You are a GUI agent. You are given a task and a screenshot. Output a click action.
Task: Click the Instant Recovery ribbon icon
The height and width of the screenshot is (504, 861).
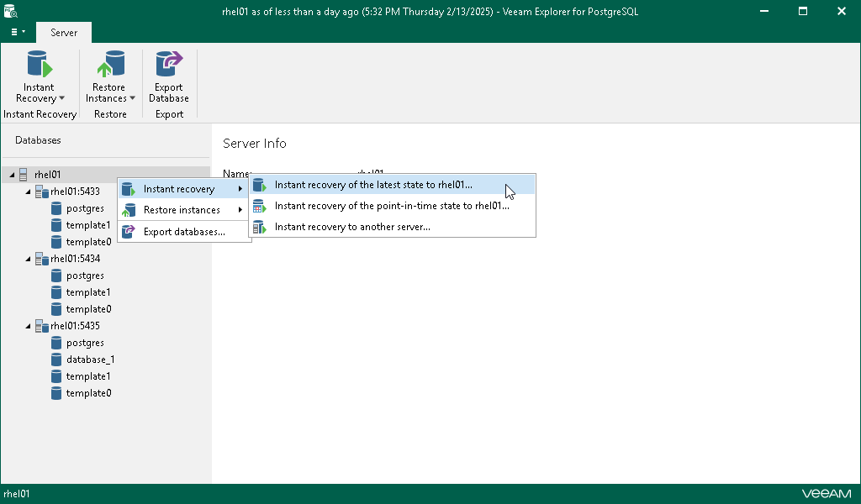click(x=40, y=64)
